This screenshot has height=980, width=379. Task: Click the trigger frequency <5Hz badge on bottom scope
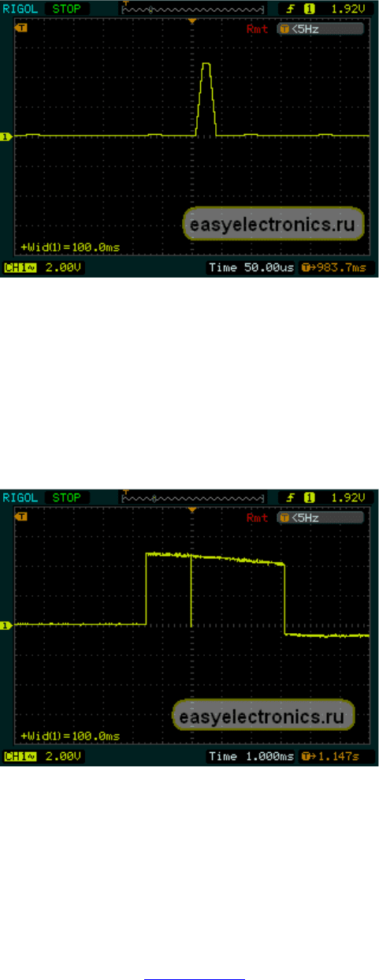tap(321, 518)
